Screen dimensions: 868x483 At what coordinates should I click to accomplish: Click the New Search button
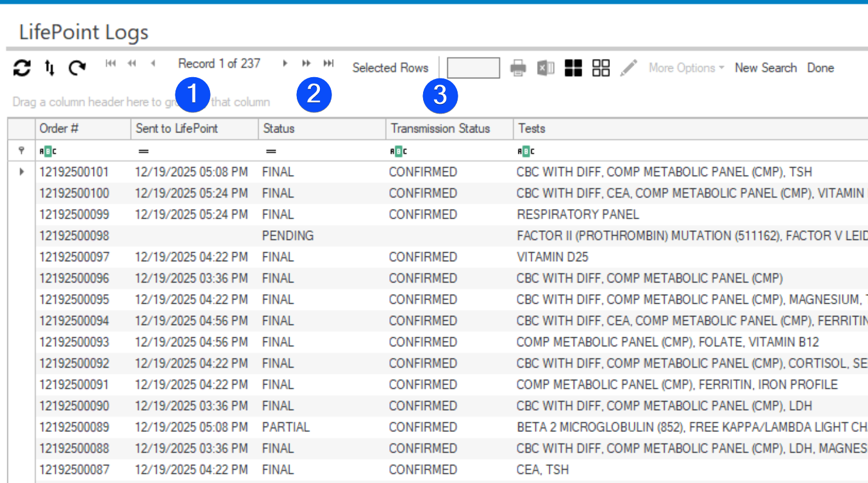(x=765, y=68)
